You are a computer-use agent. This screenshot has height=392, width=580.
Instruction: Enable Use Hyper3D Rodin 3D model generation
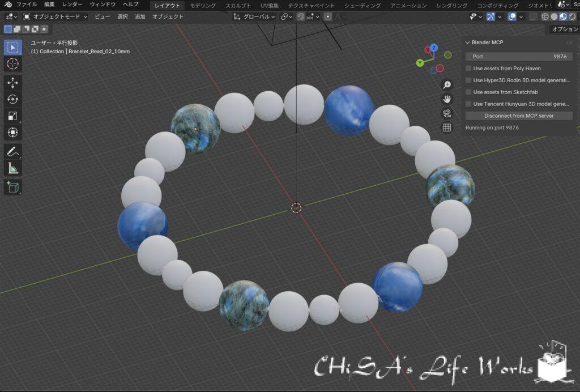[x=468, y=80]
